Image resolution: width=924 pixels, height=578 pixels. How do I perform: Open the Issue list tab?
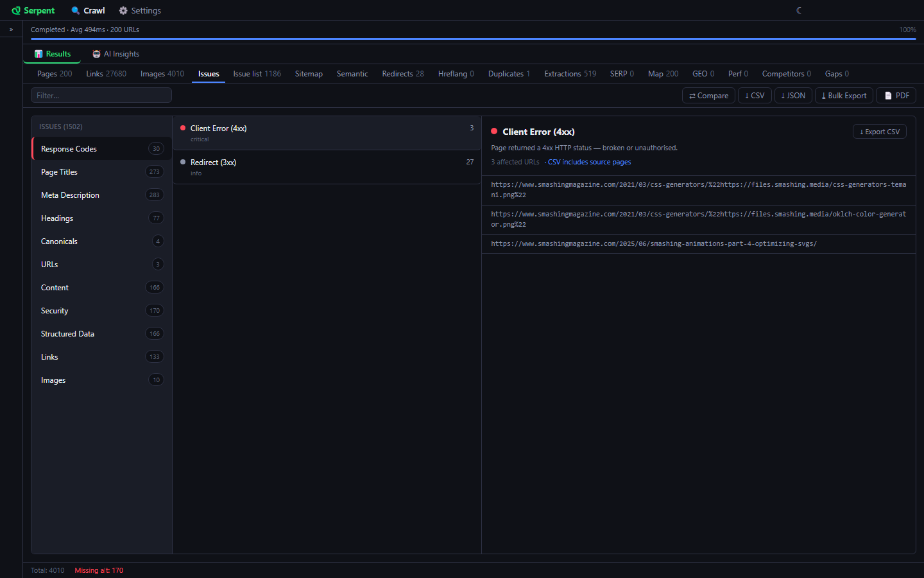(x=257, y=74)
